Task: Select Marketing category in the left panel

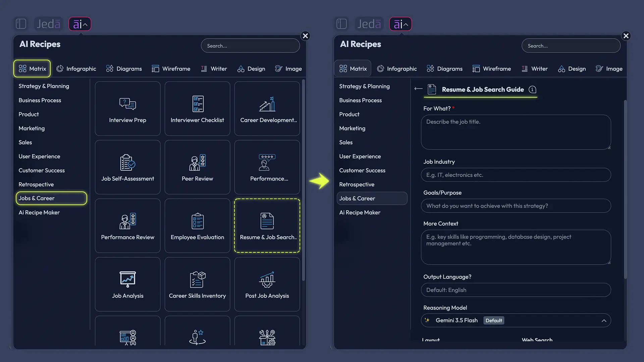Action: [32, 128]
